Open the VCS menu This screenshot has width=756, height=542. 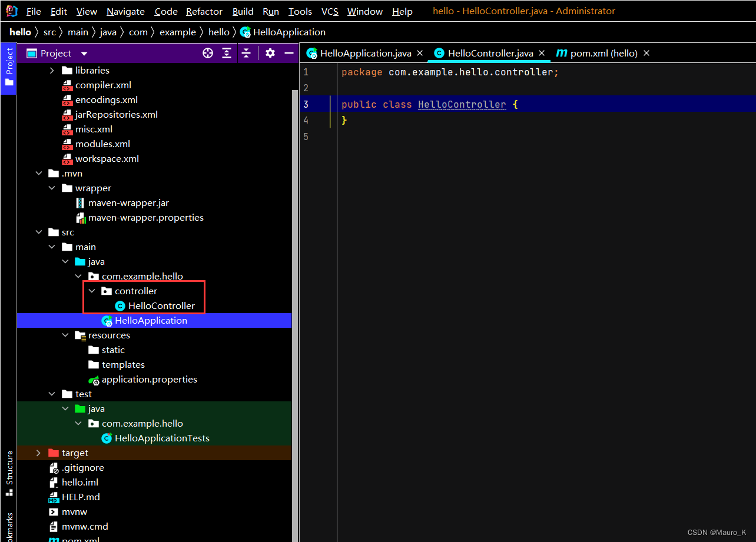(x=330, y=11)
